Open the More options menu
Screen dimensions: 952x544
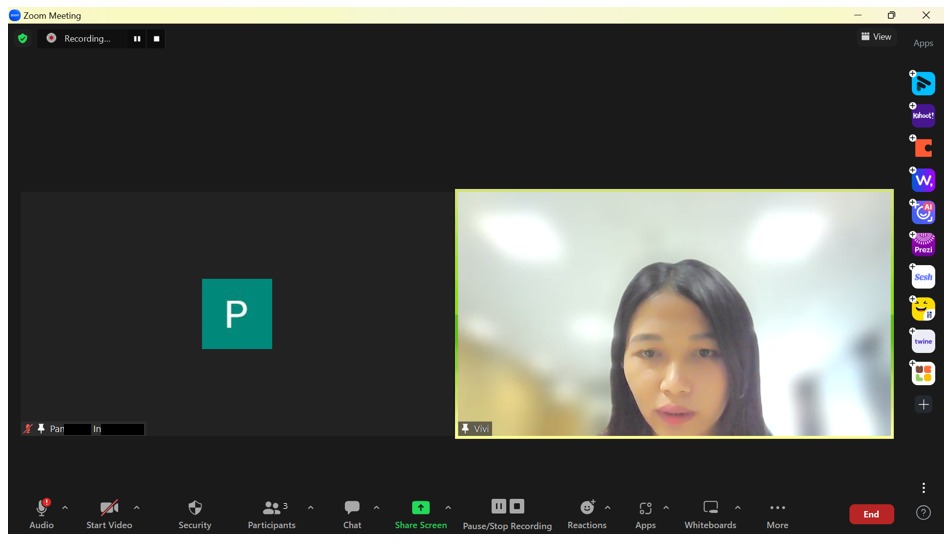coord(777,514)
